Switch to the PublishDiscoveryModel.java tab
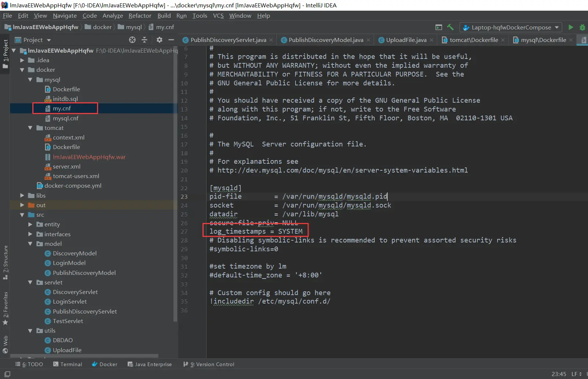Screen dimensions: 588x379 pos(326,40)
